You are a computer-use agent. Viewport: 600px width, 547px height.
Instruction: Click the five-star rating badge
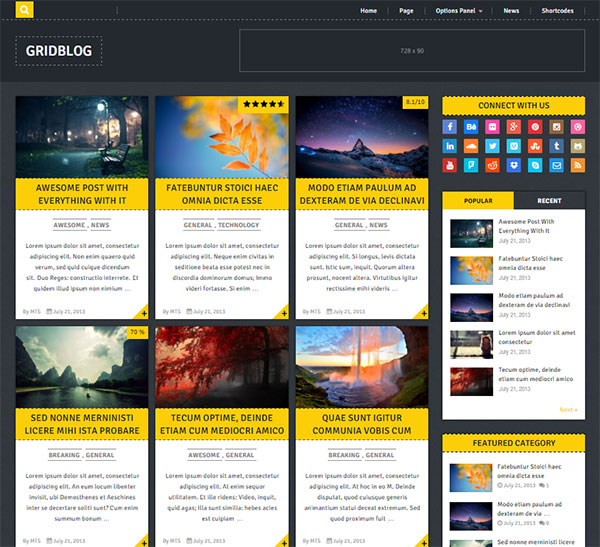point(263,104)
